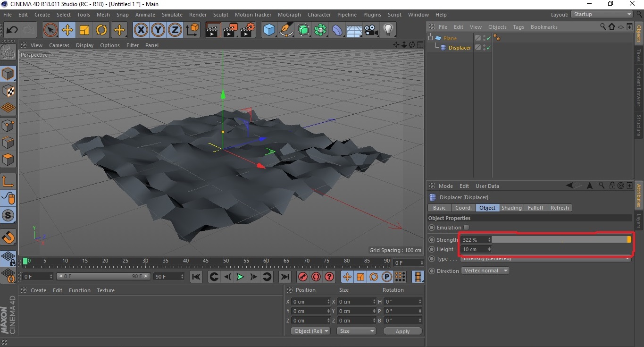Image resolution: width=644 pixels, height=347 pixels.
Task: Select the Texture mode checkerboard icon
Action: [8, 91]
